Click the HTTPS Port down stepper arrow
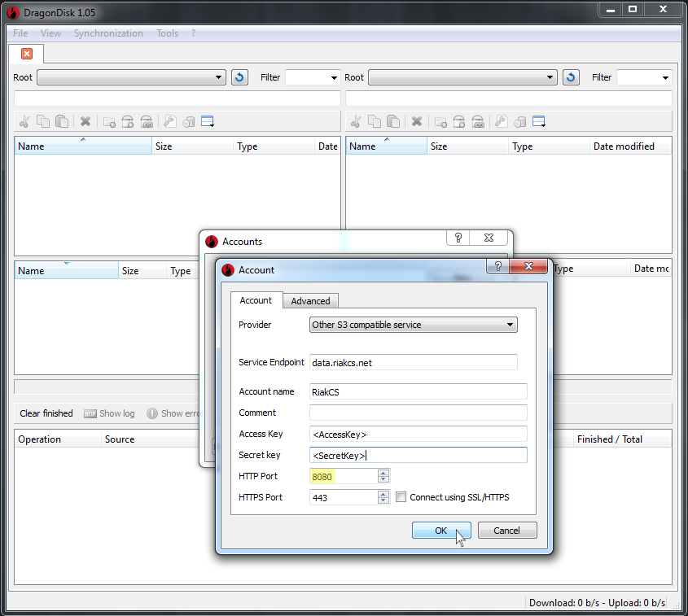The width and height of the screenshot is (688, 616). (383, 500)
